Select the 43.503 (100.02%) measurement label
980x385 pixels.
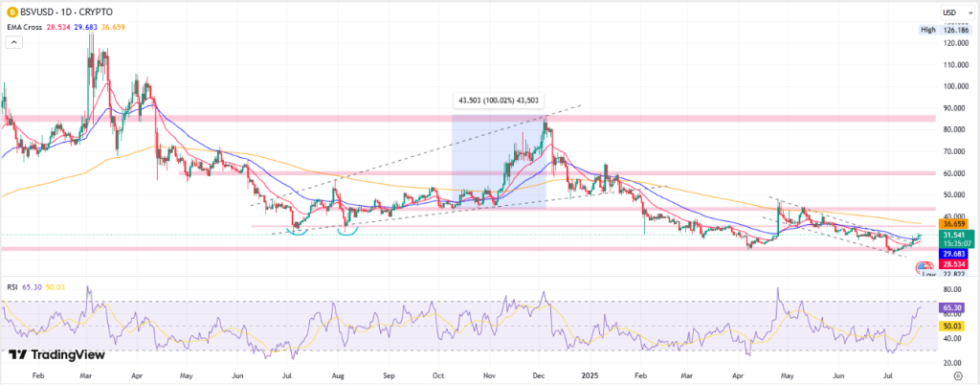(499, 100)
